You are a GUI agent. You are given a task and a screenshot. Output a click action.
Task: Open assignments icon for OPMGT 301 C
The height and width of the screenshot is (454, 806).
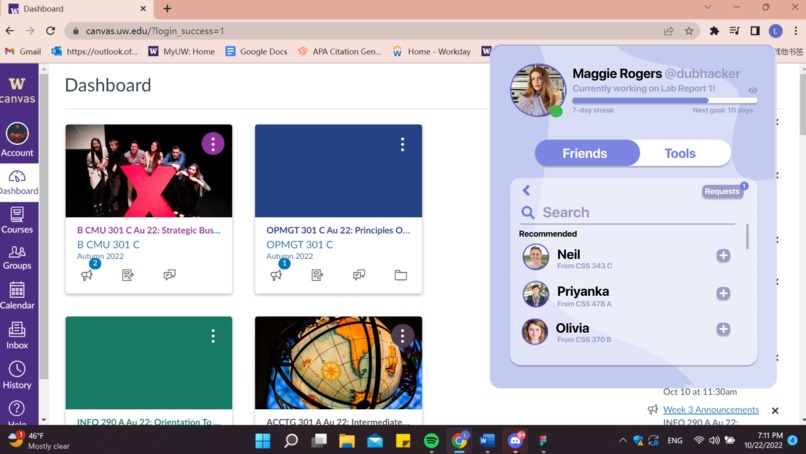(x=317, y=275)
